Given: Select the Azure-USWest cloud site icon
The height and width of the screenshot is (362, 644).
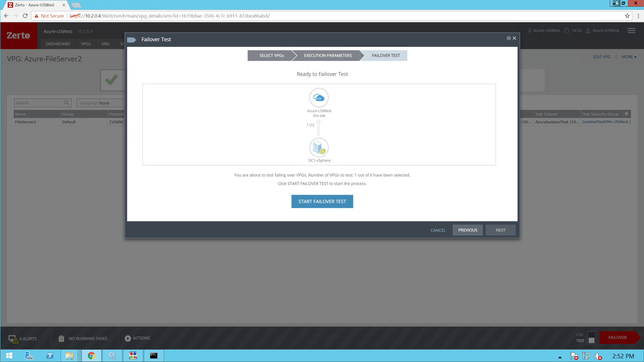Looking at the screenshot, I should (x=319, y=98).
